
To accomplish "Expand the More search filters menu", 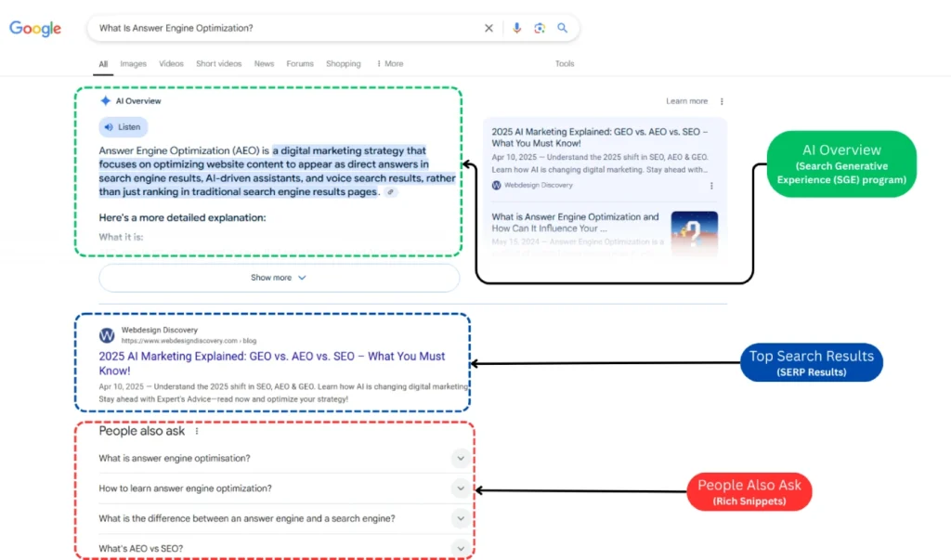I will tap(390, 64).
